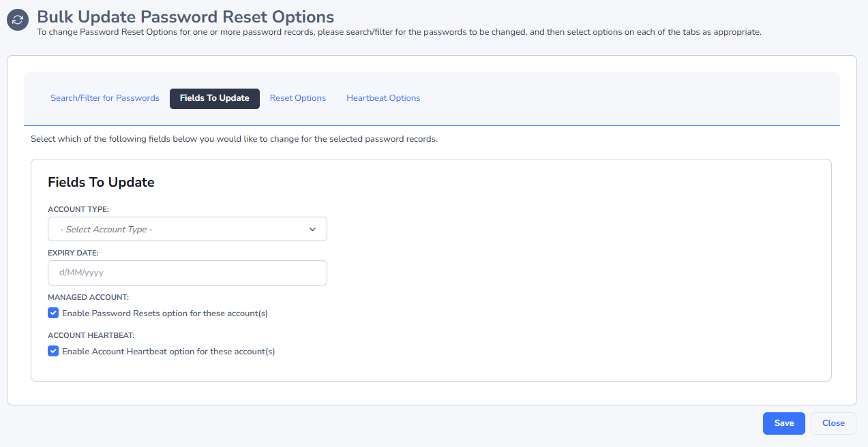Select the Fields To Update tab

(214, 98)
